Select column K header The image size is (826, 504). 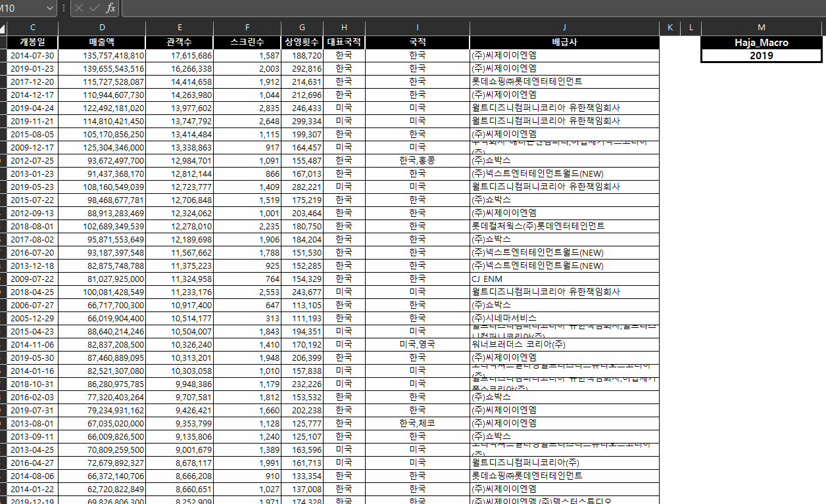pos(669,28)
